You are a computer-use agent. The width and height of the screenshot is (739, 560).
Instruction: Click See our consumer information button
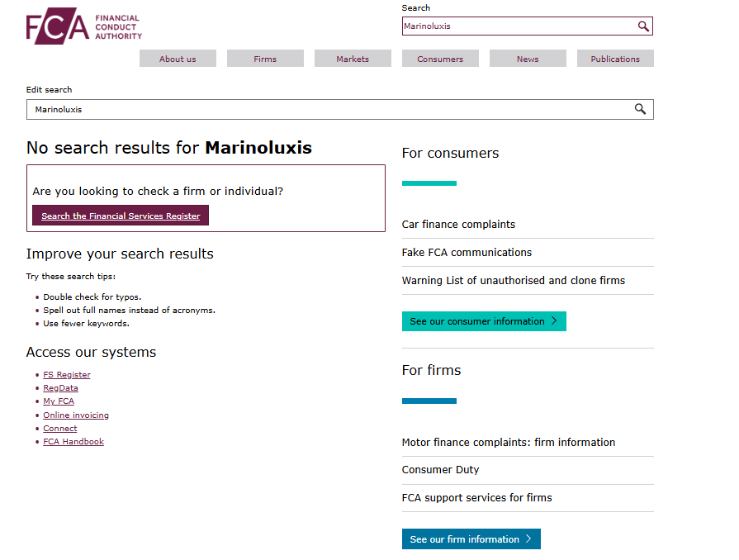[x=484, y=321]
